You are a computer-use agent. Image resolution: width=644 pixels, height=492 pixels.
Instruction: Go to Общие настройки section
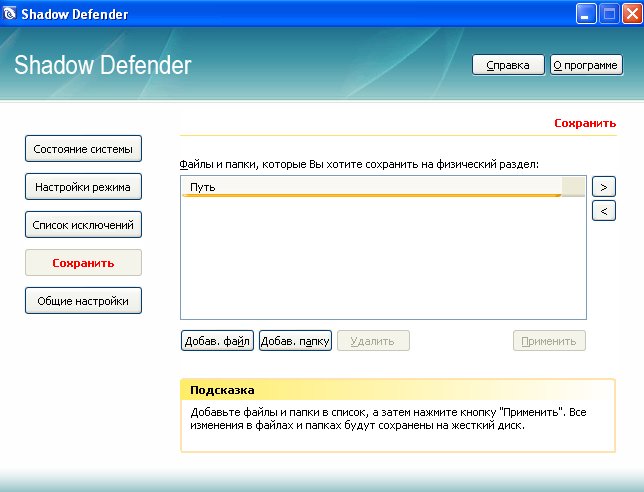83,301
